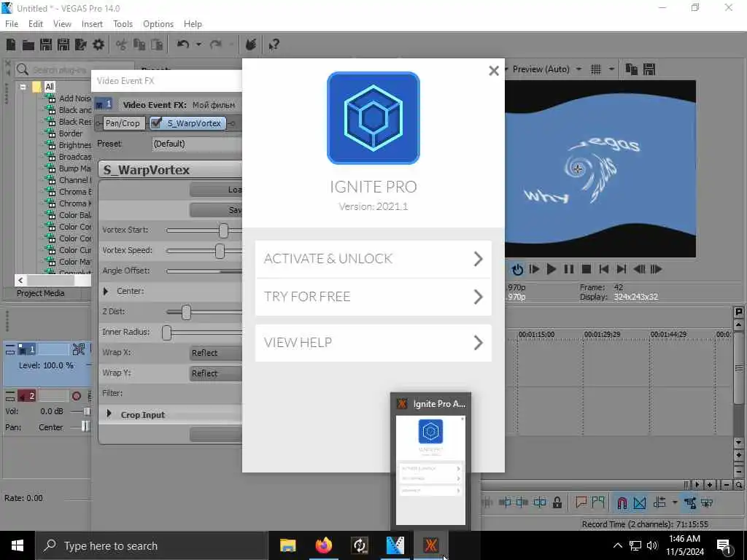Click the Project Properties gear icon
747x560 pixels.
coord(98,44)
